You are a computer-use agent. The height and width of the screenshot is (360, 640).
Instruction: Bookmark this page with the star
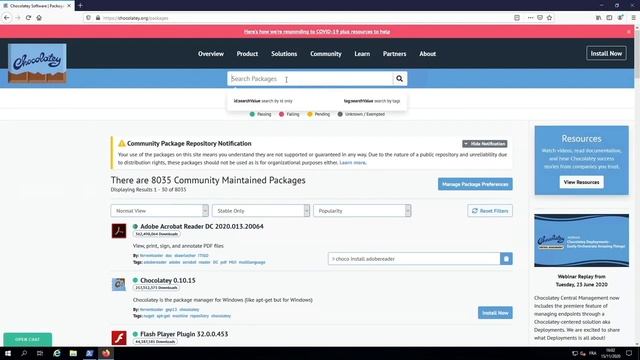(x=549, y=18)
